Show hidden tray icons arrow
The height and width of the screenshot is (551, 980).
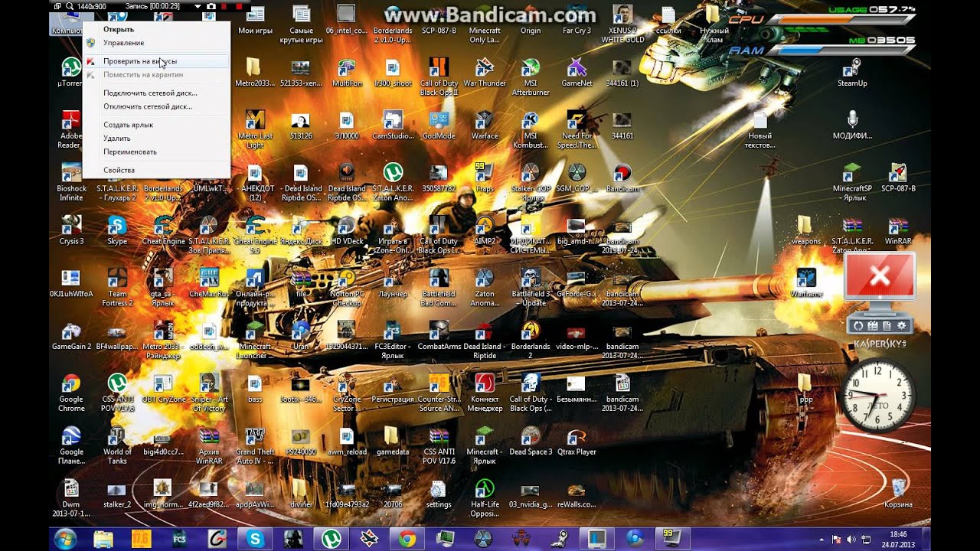pos(822,540)
